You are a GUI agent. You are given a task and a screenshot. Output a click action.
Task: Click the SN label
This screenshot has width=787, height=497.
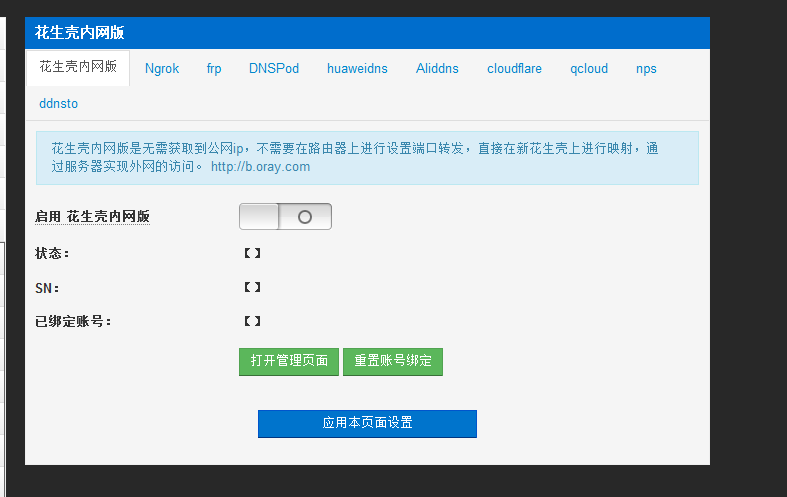tap(47, 288)
